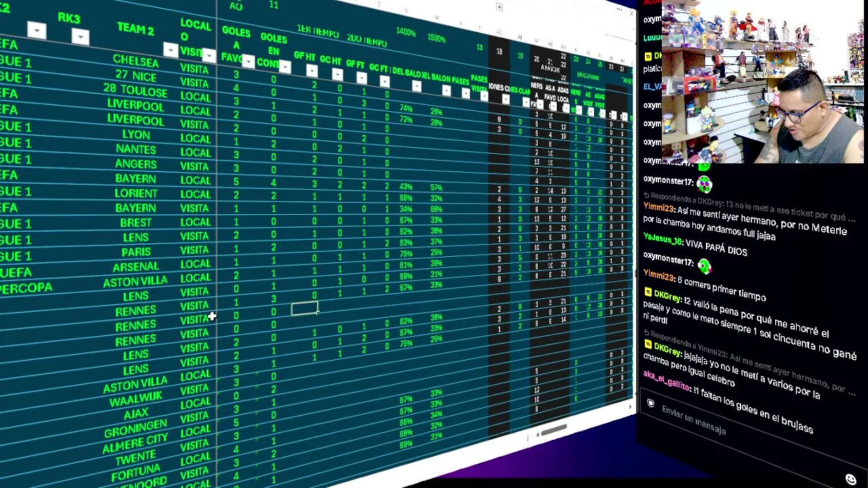Open the GC HT column filter dropdown
Image resolution: width=868 pixels, height=488 pixels.
(x=337, y=75)
